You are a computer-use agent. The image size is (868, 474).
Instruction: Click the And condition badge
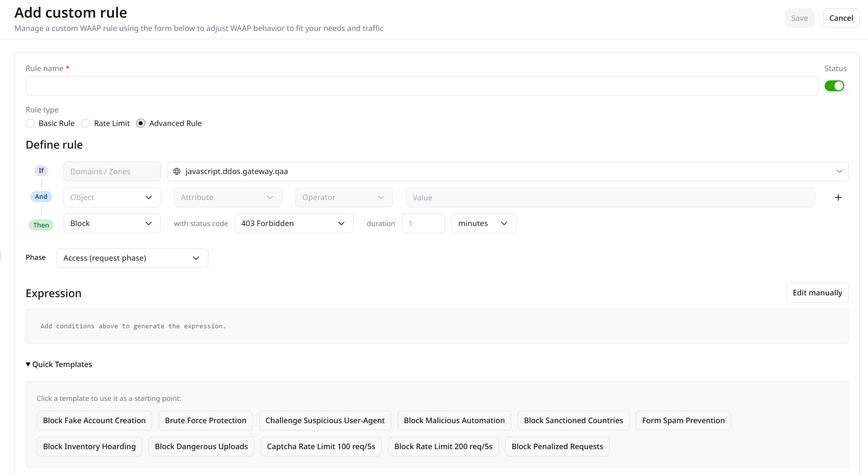41,197
